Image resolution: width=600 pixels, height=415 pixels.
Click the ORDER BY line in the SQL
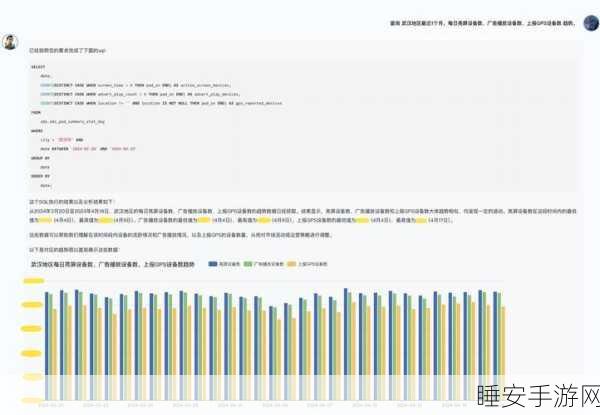pos(40,176)
